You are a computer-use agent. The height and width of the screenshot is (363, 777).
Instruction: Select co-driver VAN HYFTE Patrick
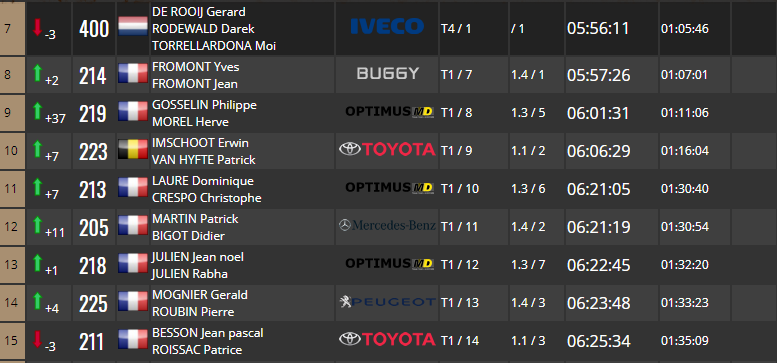(204, 160)
